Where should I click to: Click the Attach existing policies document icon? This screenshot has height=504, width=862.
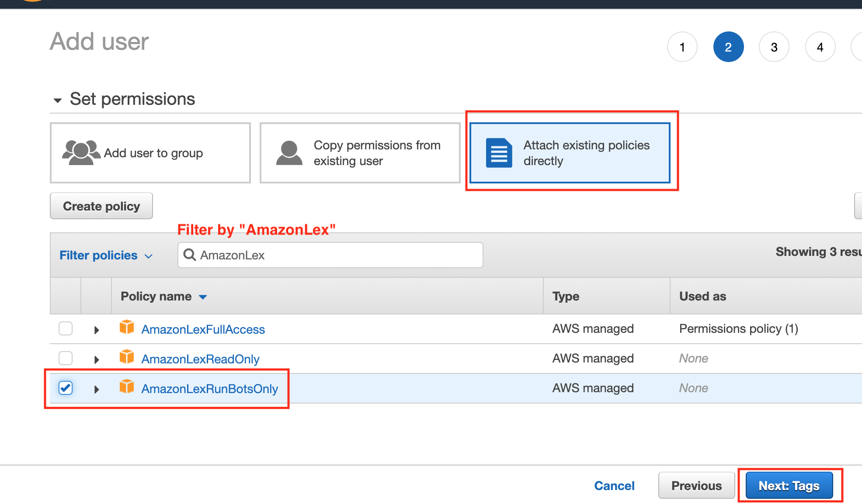[x=499, y=152]
